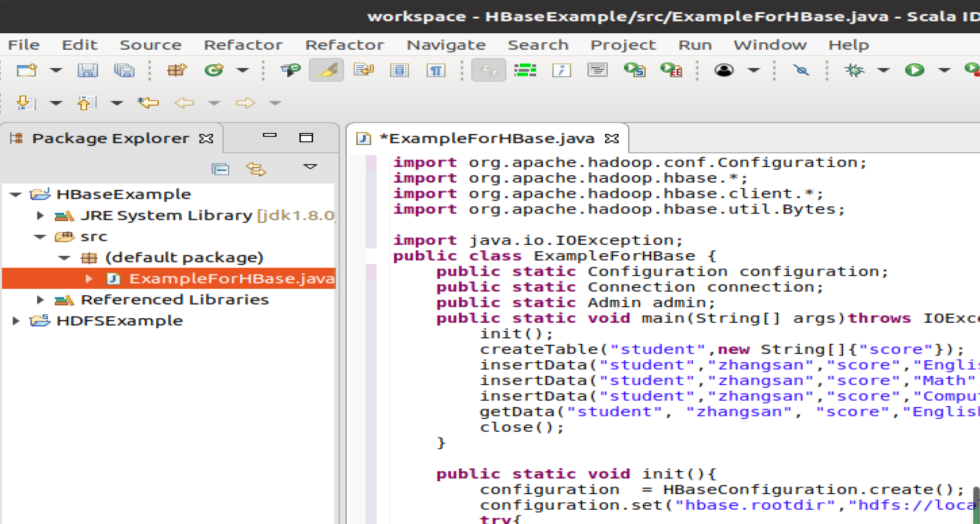Collapse the HBaseExample project node

pyautogui.click(x=15, y=195)
